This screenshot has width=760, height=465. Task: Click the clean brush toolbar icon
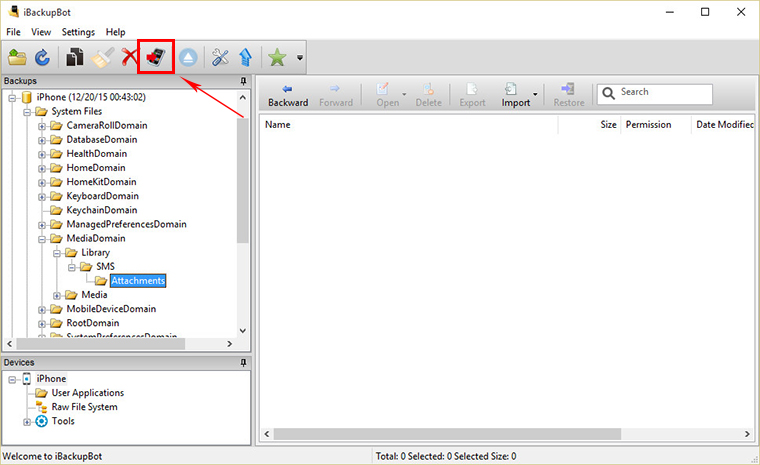[x=103, y=57]
